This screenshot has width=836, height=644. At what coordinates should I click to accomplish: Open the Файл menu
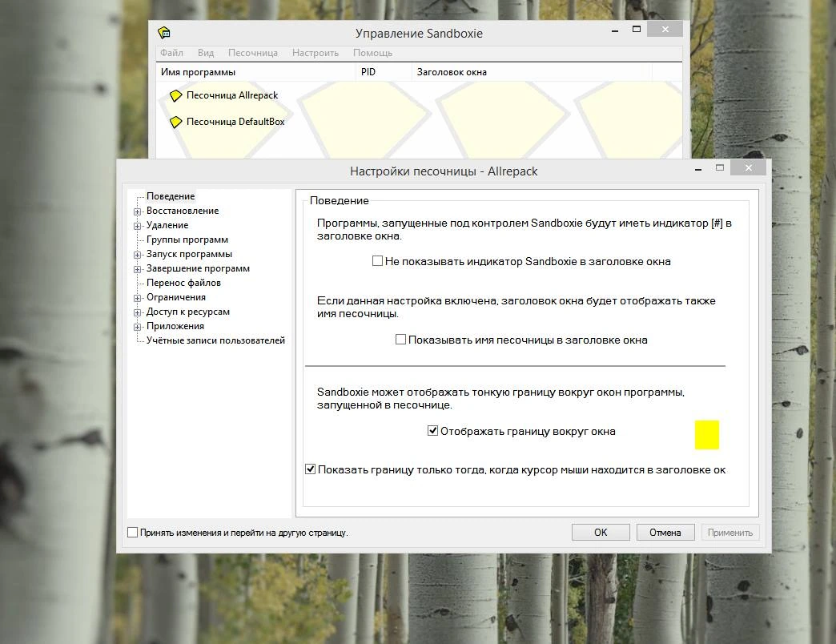tap(171, 53)
